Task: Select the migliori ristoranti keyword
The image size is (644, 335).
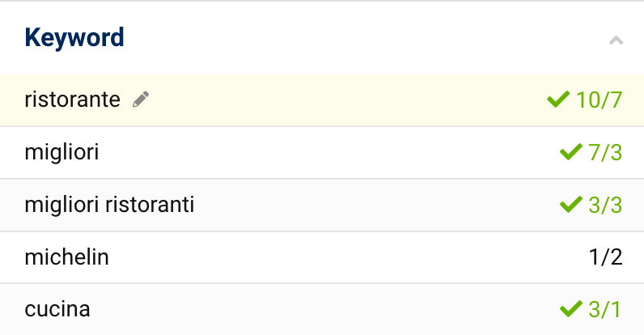Action: click(x=109, y=205)
